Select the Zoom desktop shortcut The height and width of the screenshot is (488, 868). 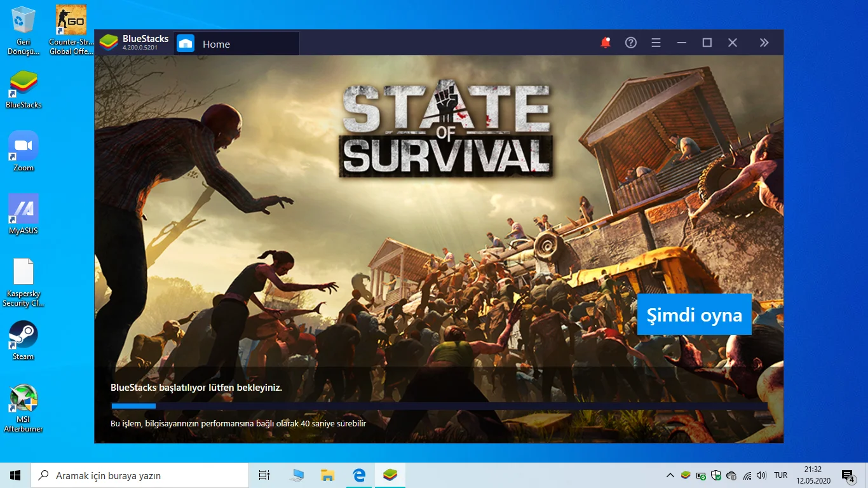(x=24, y=152)
